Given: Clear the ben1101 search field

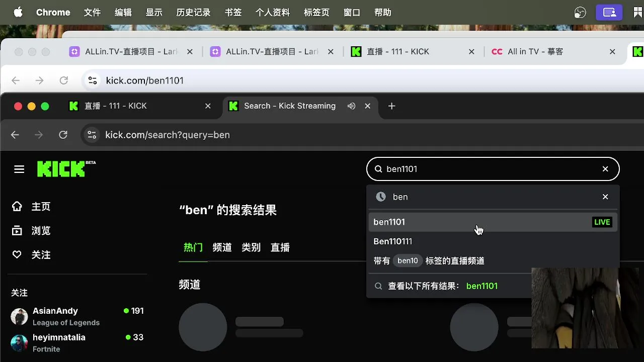Looking at the screenshot, I should 605,169.
